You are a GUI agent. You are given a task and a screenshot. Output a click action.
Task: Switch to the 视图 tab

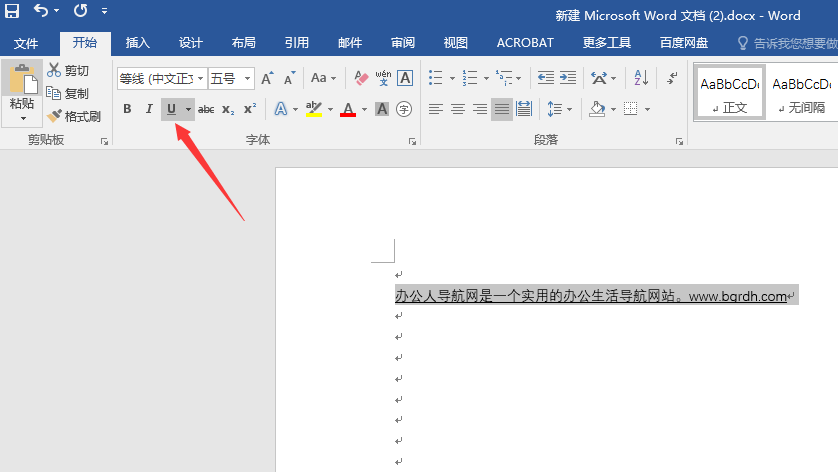(x=455, y=43)
